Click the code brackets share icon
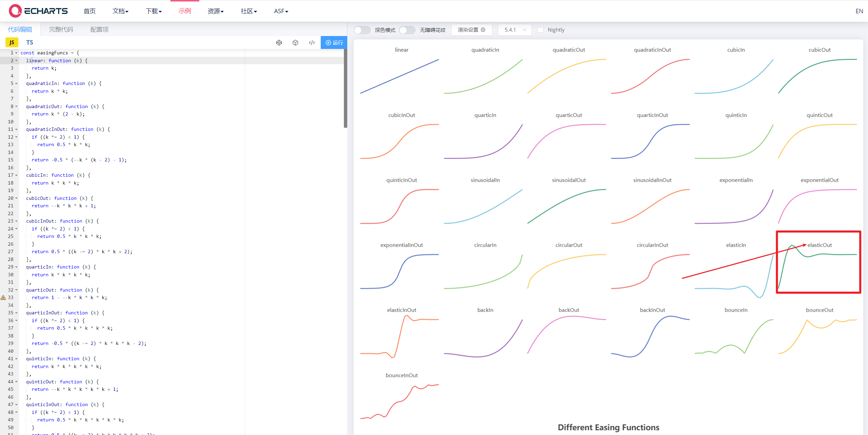The height and width of the screenshot is (435, 868). 312,42
